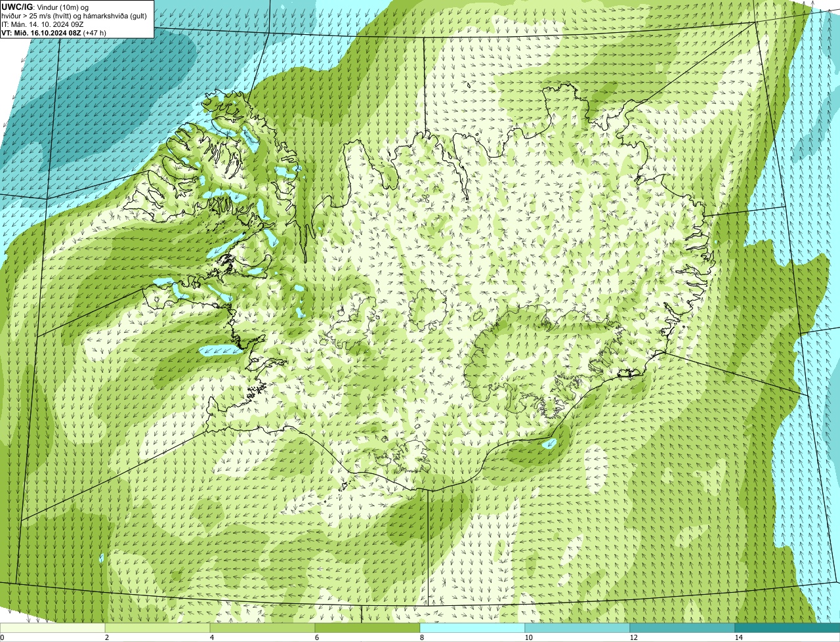Click the 6–8 m/s dark green legend swatch

[x=367, y=628]
